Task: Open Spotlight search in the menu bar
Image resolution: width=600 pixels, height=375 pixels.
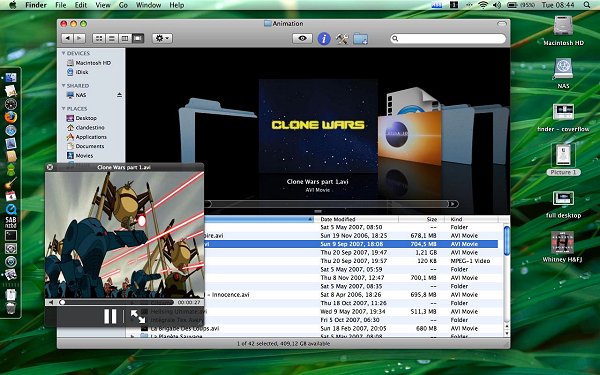Action: click(x=587, y=5)
